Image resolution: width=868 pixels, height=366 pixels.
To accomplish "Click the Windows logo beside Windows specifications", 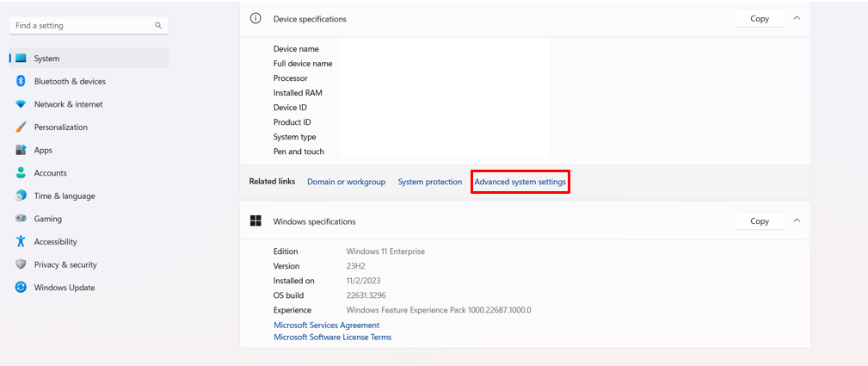I will [x=255, y=220].
